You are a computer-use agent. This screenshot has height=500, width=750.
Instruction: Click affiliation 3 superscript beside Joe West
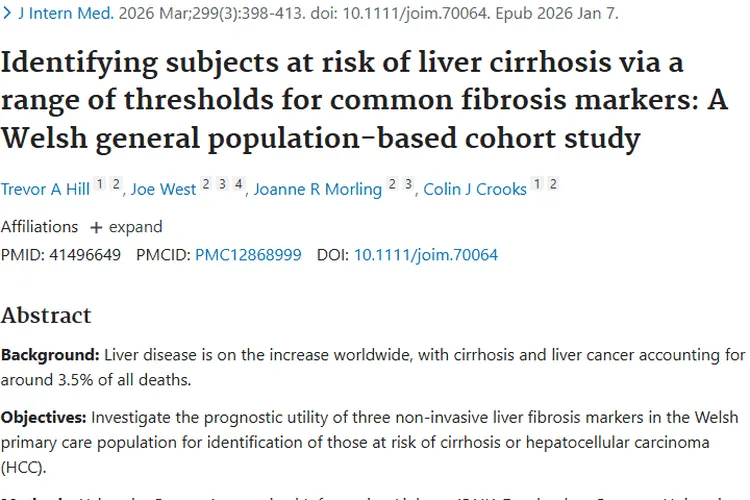pos(222,184)
